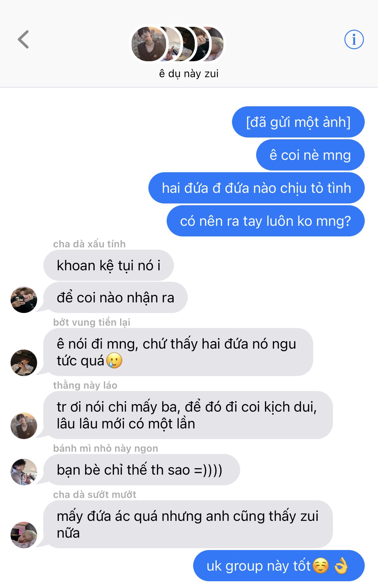Viewport: 378px width, 588px height.
Task: Open avatar of "thằng này láo"
Action: pos(24,426)
